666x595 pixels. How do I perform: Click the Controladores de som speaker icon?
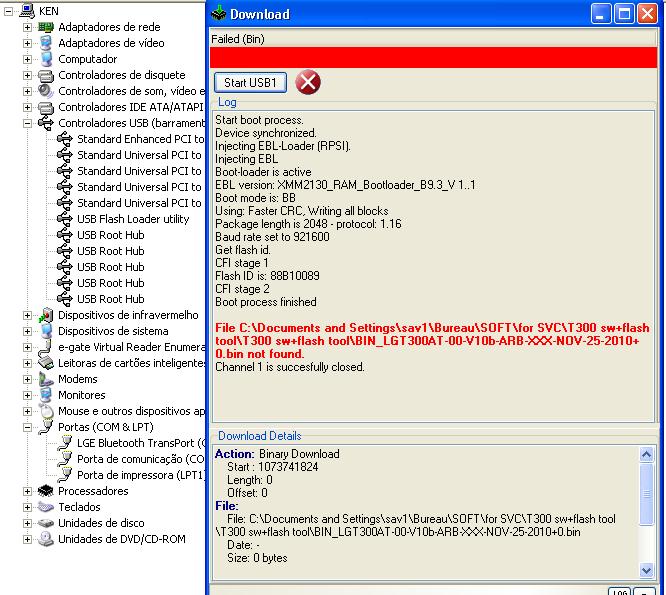pyautogui.click(x=46, y=91)
